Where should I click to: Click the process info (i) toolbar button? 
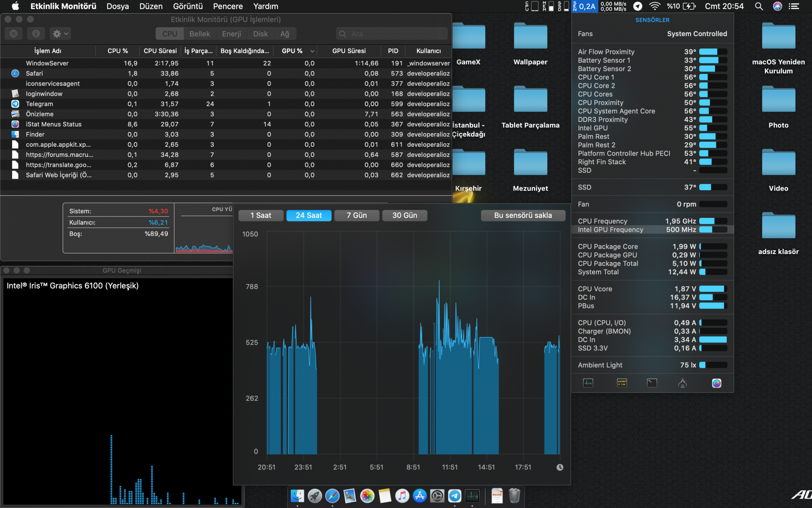click(x=36, y=34)
